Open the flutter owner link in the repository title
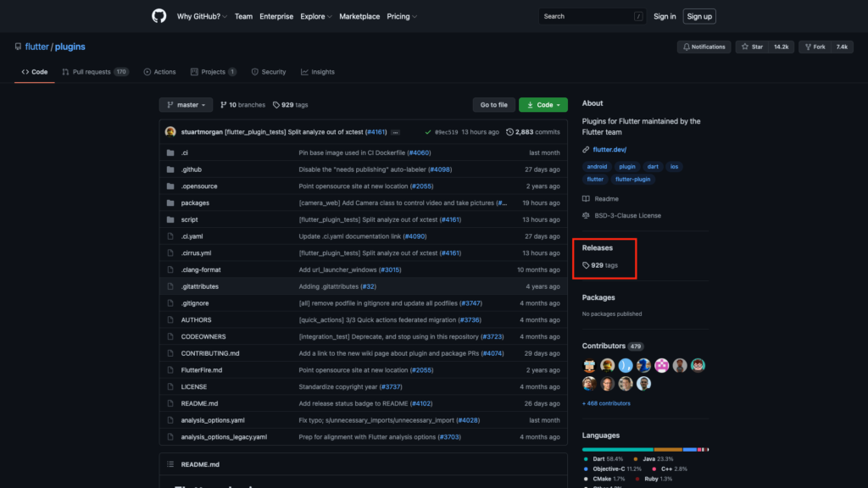Viewport: 868px width, 488px height. tap(36, 47)
